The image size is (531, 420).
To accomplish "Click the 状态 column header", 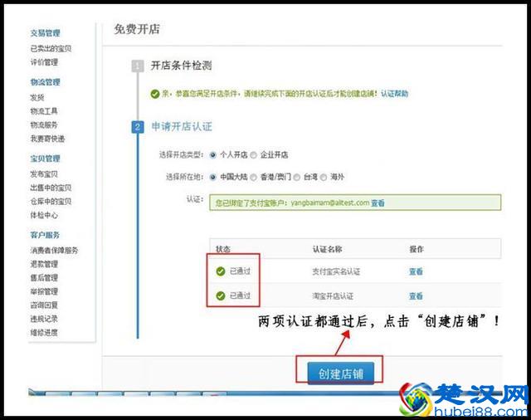I will click(x=223, y=249).
